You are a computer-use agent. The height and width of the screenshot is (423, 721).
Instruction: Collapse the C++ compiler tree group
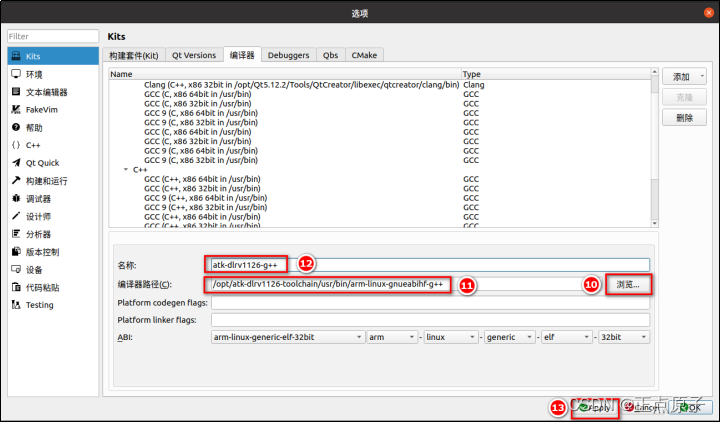(x=126, y=170)
